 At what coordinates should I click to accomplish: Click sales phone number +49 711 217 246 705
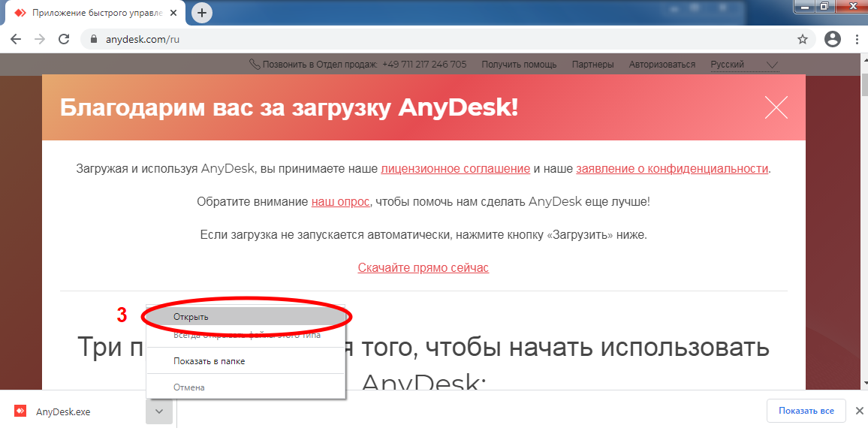[x=424, y=64]
